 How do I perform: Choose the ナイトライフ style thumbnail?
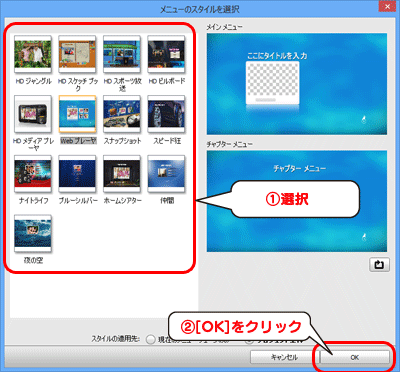(x=33, y=174)
